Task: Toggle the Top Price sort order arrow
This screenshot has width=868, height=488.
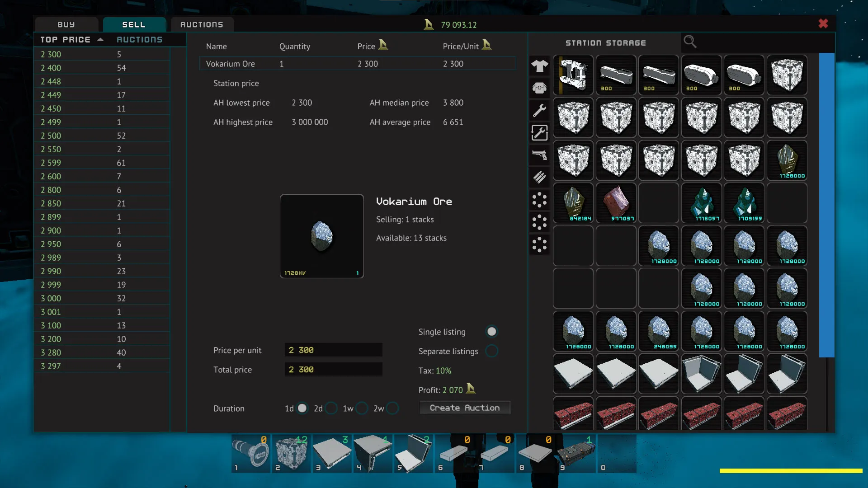Action: pyautogui.click(x=100, y=39)
